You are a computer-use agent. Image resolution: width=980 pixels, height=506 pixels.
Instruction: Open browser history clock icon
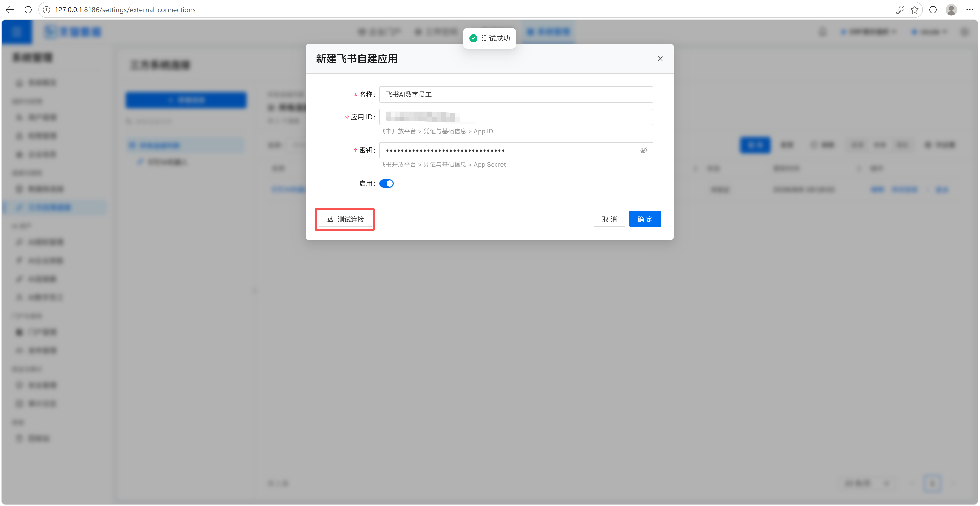933,10
